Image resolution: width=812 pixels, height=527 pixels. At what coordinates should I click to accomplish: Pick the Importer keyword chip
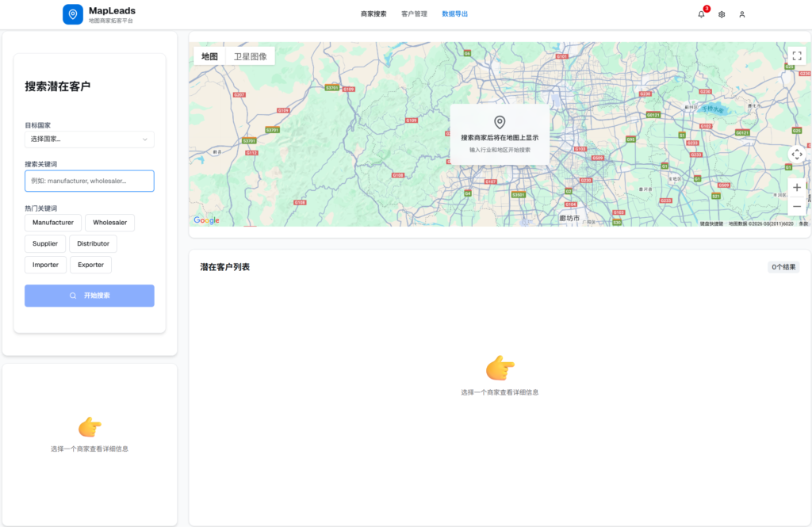point(45,265)
